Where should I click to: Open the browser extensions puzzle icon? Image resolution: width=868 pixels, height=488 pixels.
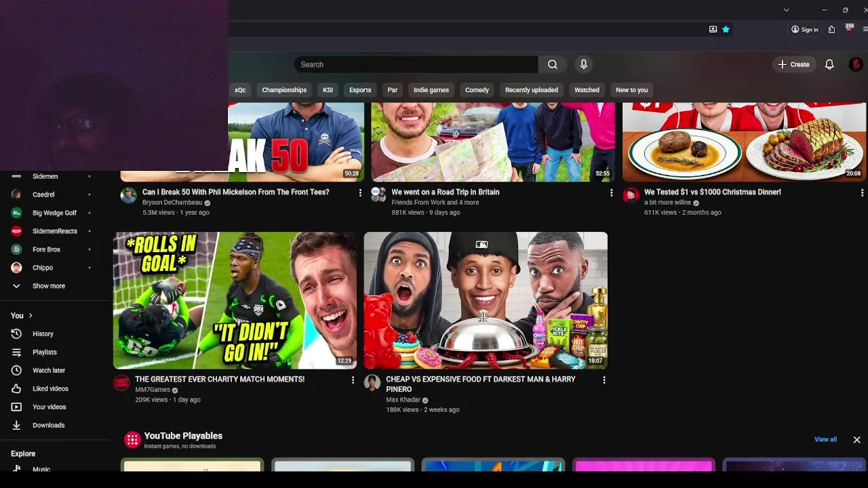click(831, 29)
